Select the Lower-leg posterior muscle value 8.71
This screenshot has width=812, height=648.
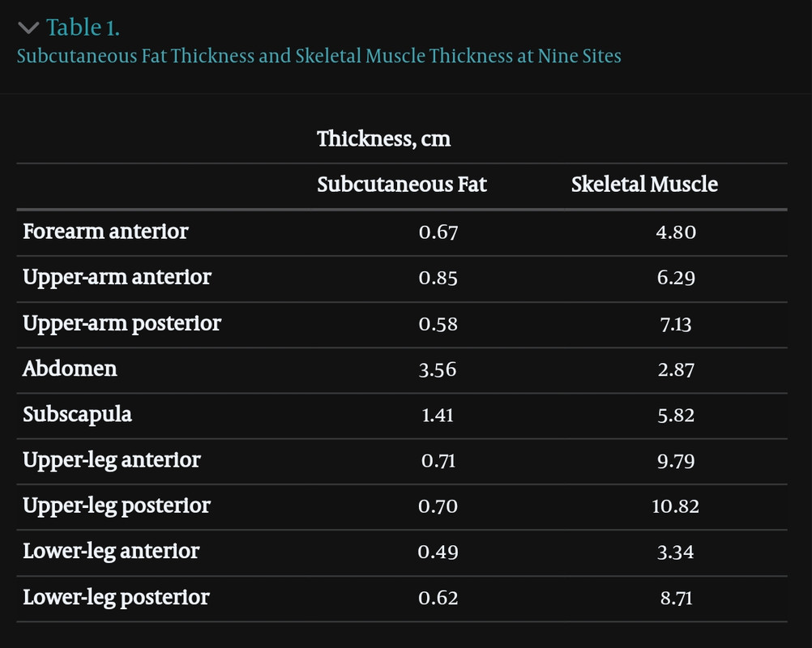point(676,599)
